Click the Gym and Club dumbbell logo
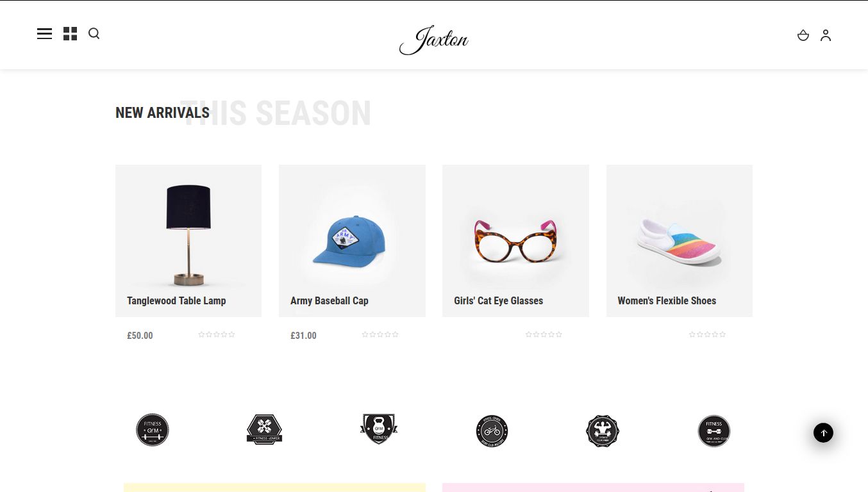This screenshot has width=868, height=492. tap(714, 430)
